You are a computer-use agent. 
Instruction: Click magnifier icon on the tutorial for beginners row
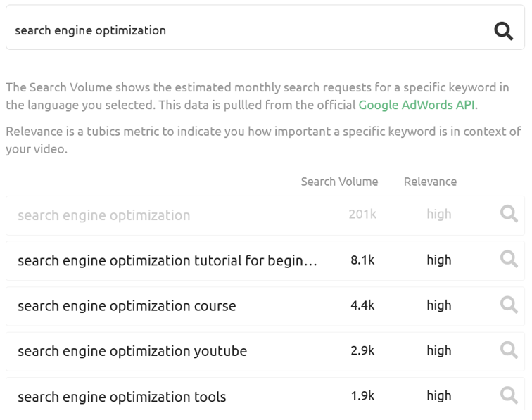[508, 260]
